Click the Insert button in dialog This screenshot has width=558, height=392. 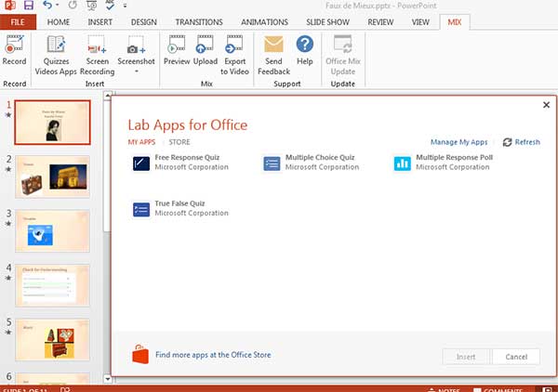(x=466, y=357)
